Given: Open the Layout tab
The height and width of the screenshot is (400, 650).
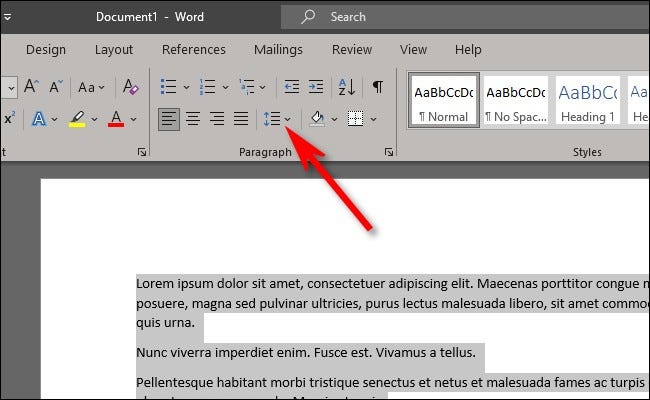Looking at the screenshot, I should point(114,49).
